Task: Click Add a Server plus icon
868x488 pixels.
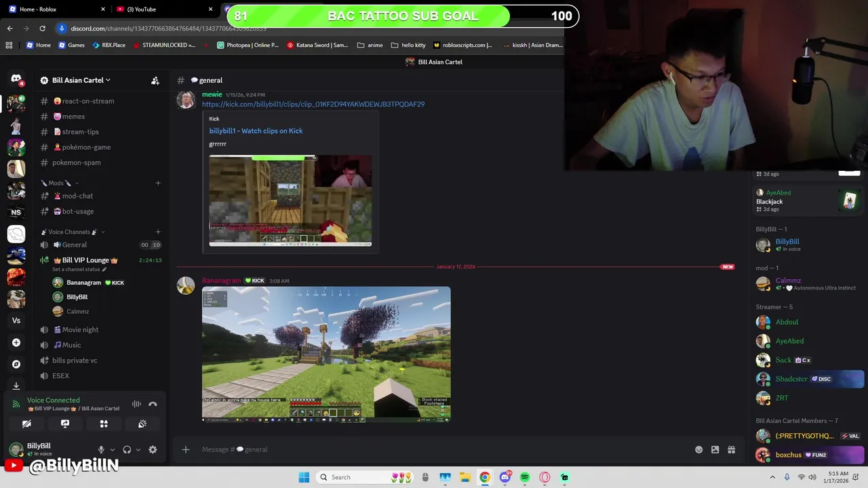Action: pyautogui.click(x=16, y=342)
